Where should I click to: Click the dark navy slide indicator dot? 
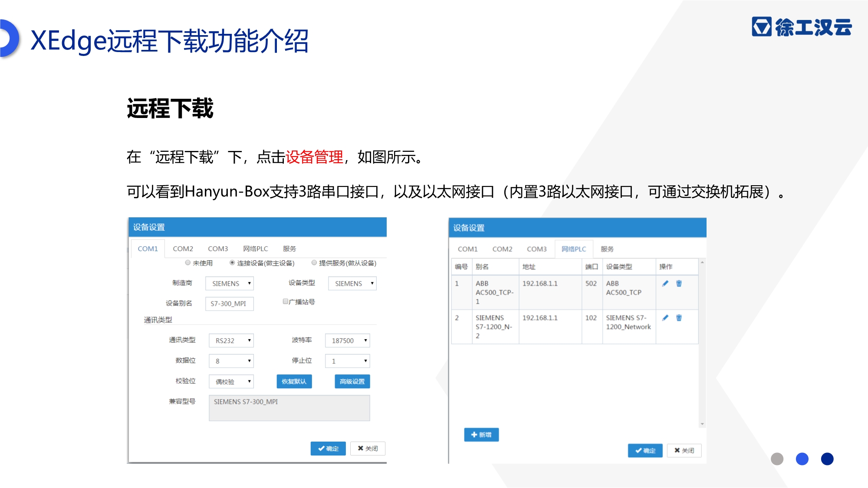tap(827, 459)
